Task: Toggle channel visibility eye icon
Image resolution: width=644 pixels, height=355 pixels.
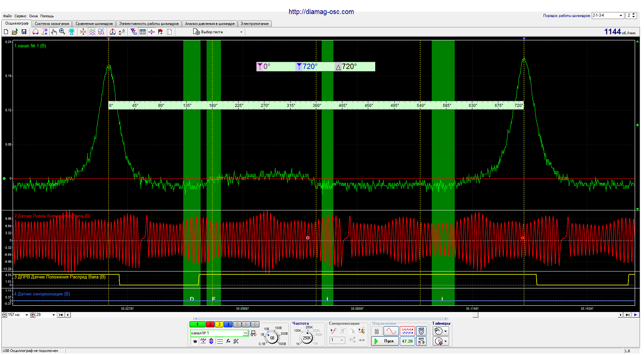Action: pos(195,341)
